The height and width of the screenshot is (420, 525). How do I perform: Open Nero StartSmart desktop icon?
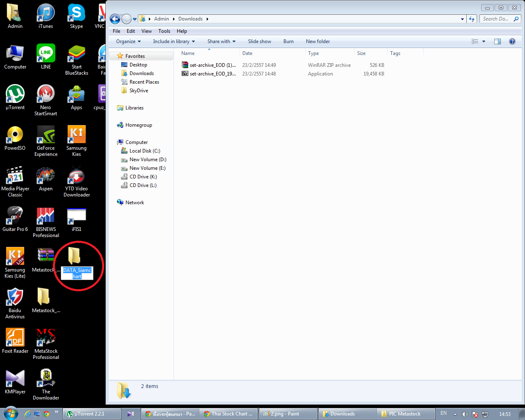pyautogui.click(x=46, y=100)
